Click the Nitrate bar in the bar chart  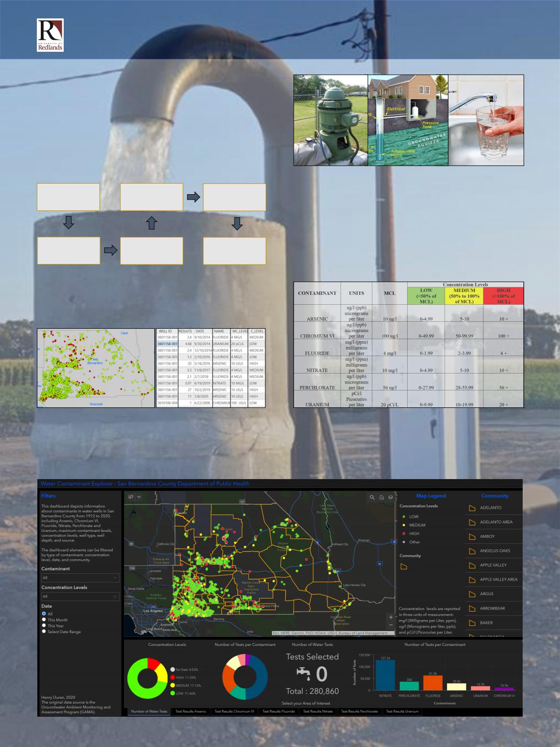(385, 675)
